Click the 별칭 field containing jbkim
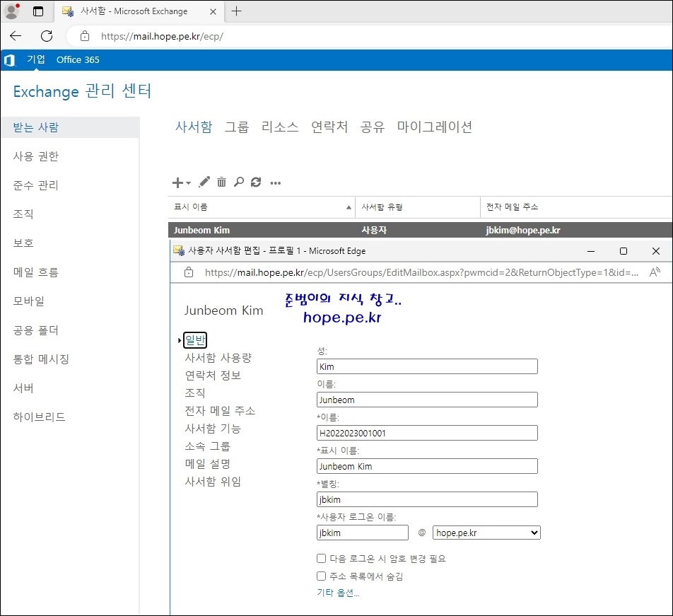The height and width of the screenshot is (616, 673). pos(427,499)
